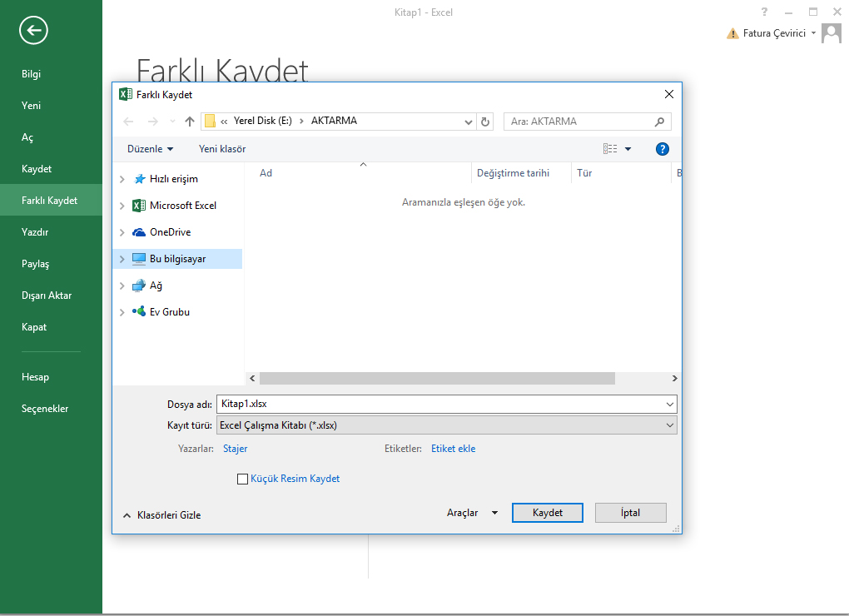The image size is (849, 616).
Task: Click the Dosya adı filename field
Action: click(440, 405)
